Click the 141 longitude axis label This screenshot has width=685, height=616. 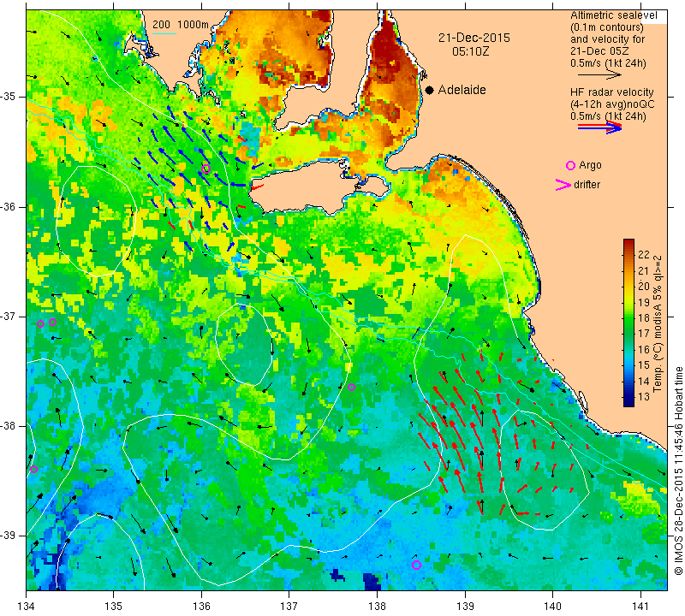640,606
